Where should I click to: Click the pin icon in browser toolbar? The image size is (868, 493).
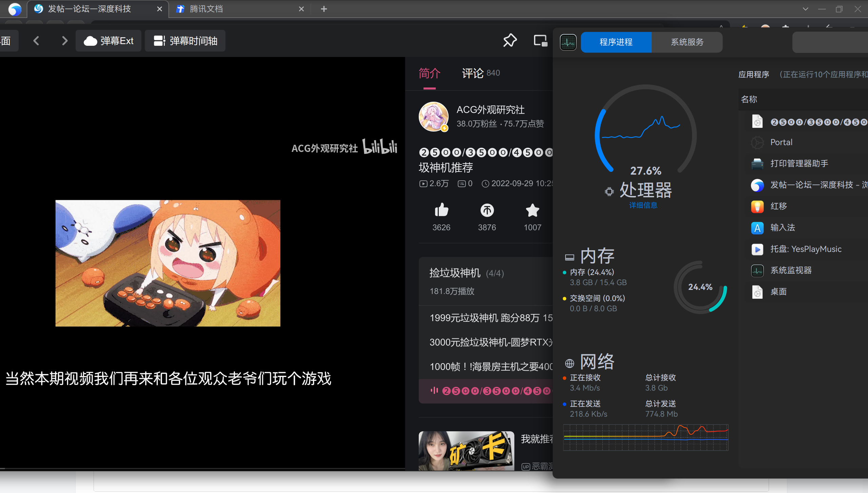(x=510, y=40)
